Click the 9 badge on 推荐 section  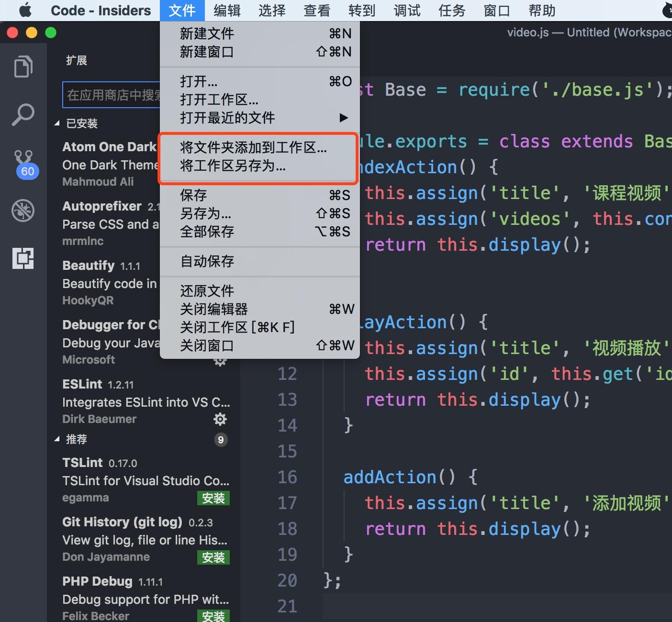pos(221,440)
